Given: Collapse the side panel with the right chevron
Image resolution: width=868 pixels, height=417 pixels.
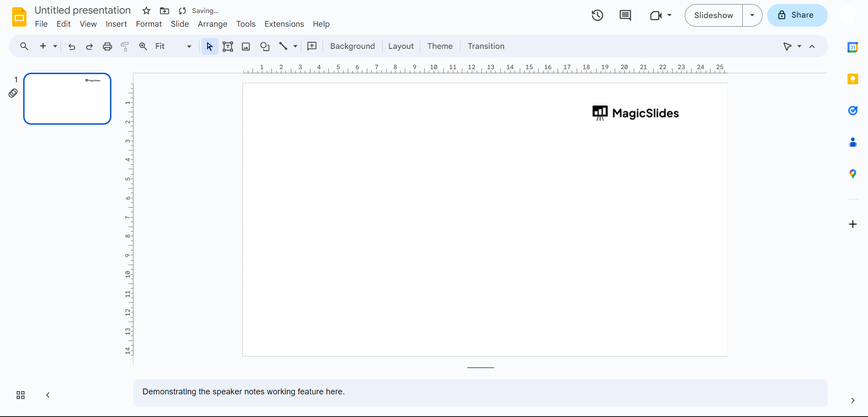Looking at the screenshot, I should click(x=853, y=401).
